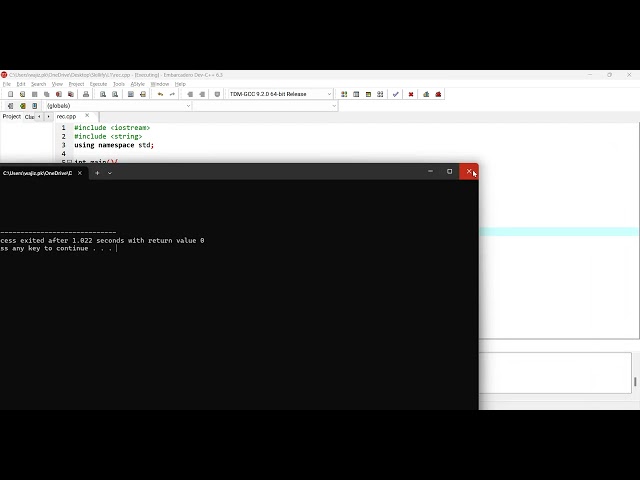Click the 'exited after 1.022 seconds' console line
This screenshot has height=480, width=640.
[x=102, y=240]
